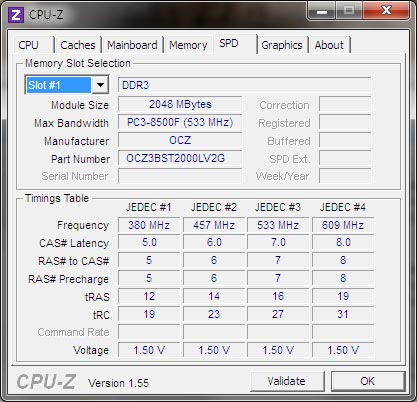Click the empty Buffered field
Viewport: 417px width, 402px height.
[345, 140]
